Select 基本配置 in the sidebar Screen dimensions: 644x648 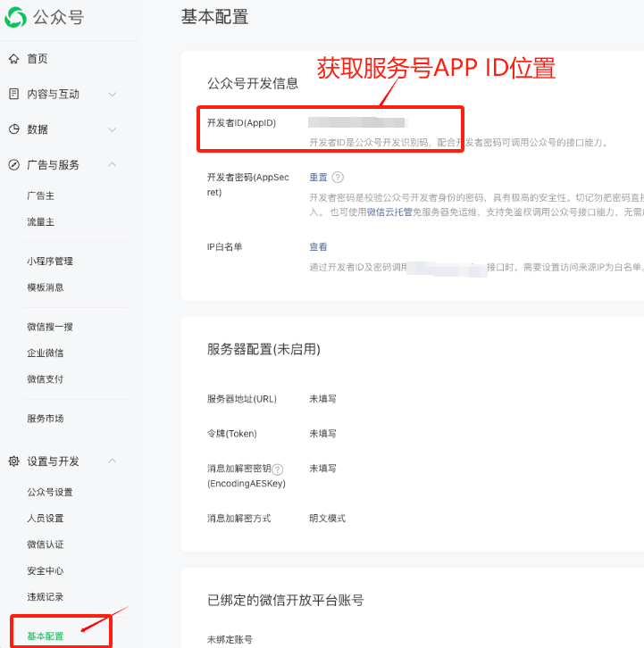[46, 636]
